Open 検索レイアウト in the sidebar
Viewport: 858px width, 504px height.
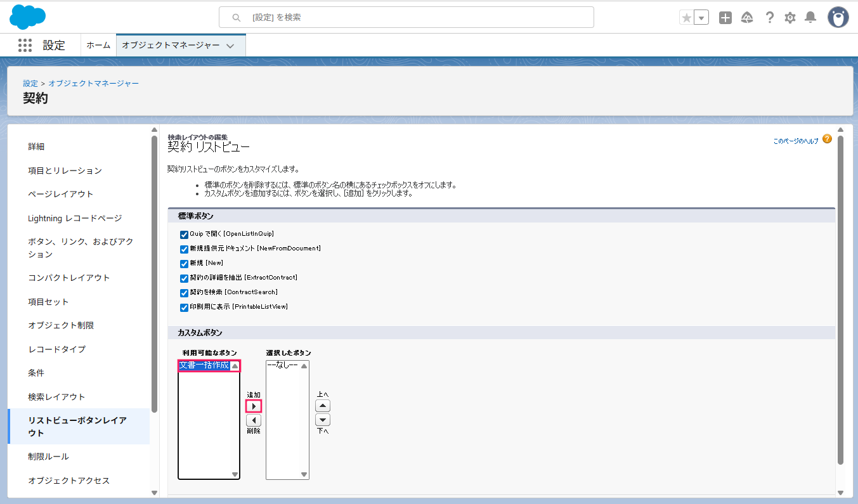coord(56,397)
